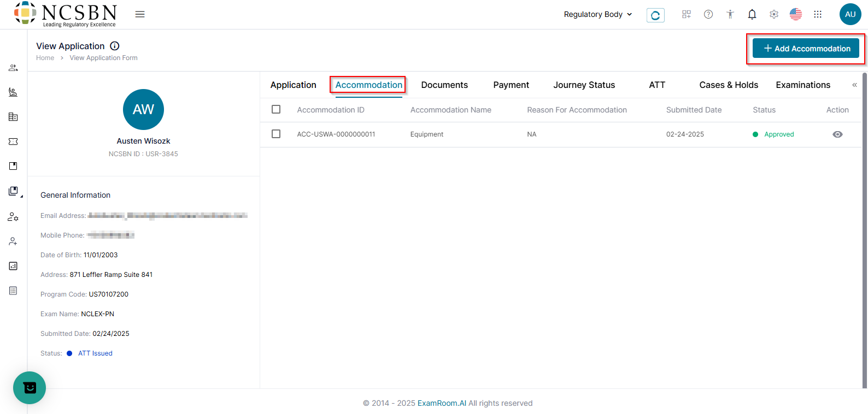Open the add user sidebar icon
The width and height of the screenshot is (868, 414).
point(13,241)
